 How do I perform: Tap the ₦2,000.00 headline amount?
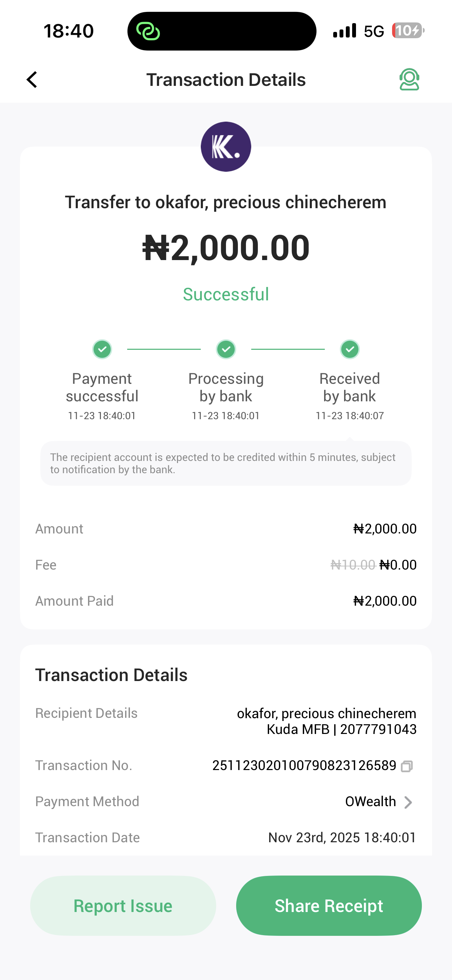coord(226,248)
